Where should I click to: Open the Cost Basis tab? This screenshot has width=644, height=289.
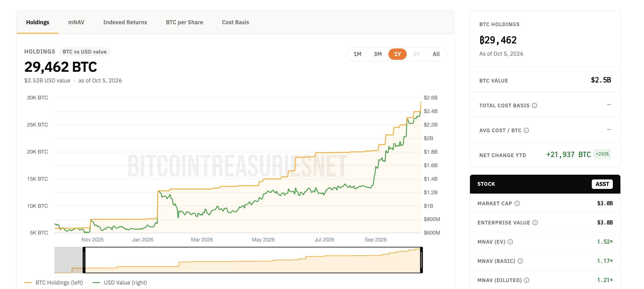[x=235, y=22]
